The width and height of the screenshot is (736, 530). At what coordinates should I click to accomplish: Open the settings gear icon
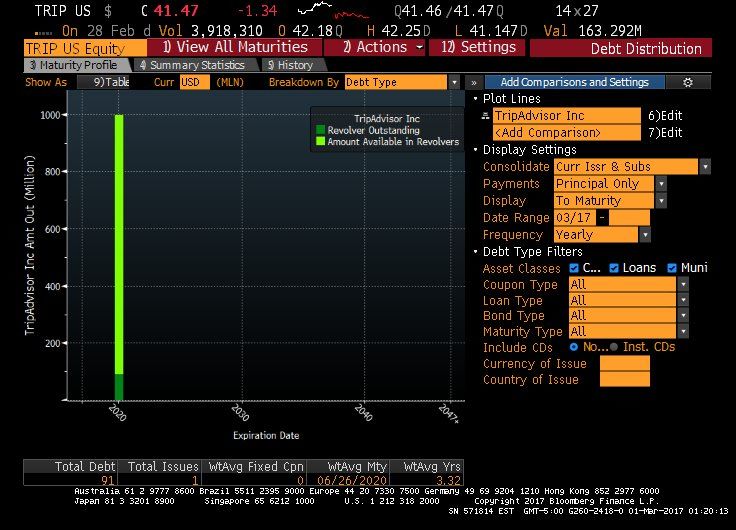687,82
